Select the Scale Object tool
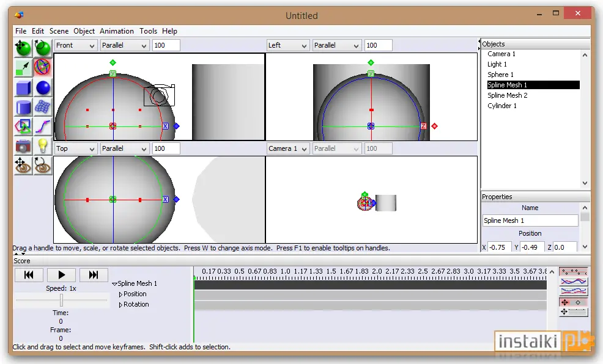 (23, 67)
